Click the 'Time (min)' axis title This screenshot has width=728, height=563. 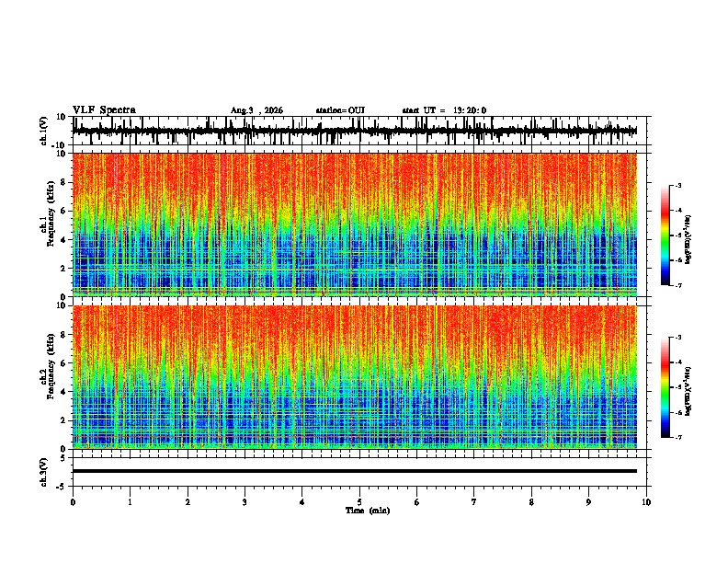368,511
